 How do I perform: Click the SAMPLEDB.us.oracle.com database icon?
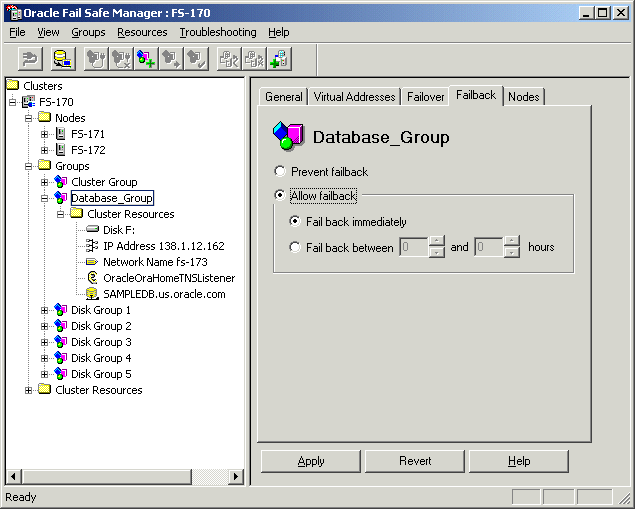click(x=92, y=294)
